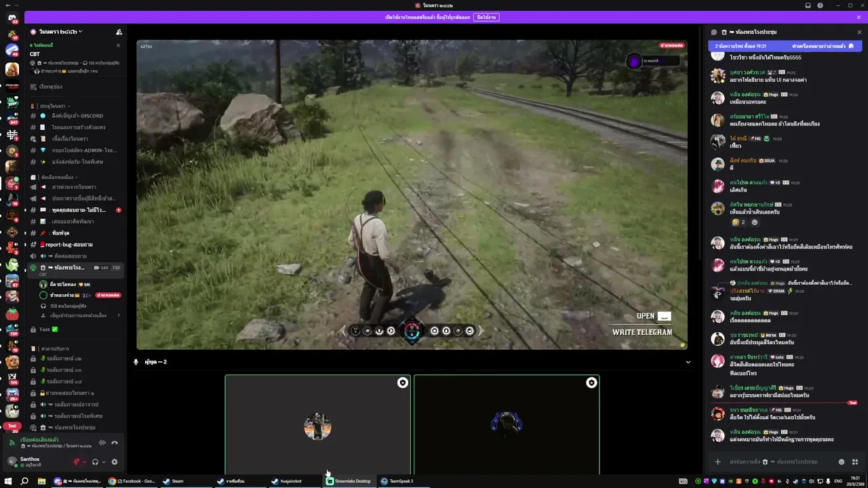Open User Settings gear icon
Viewport: 868px width, 488px height.
coord(115,462)
